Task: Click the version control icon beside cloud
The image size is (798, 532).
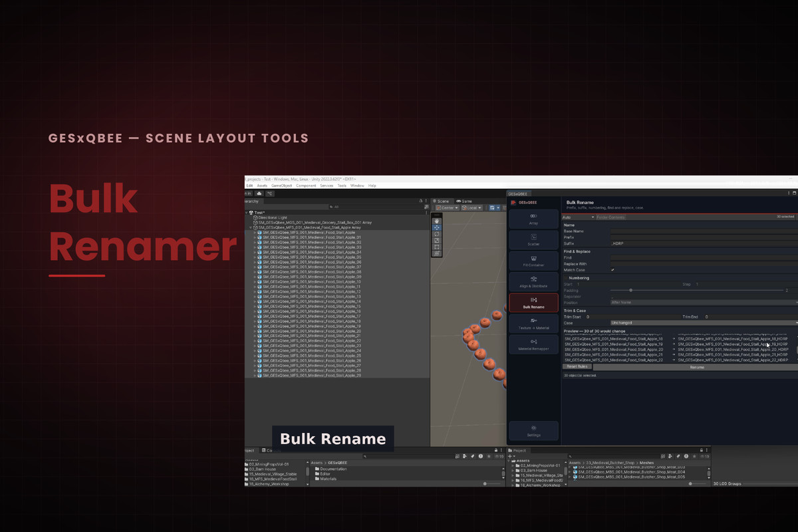Action: [x=270, y=194]
